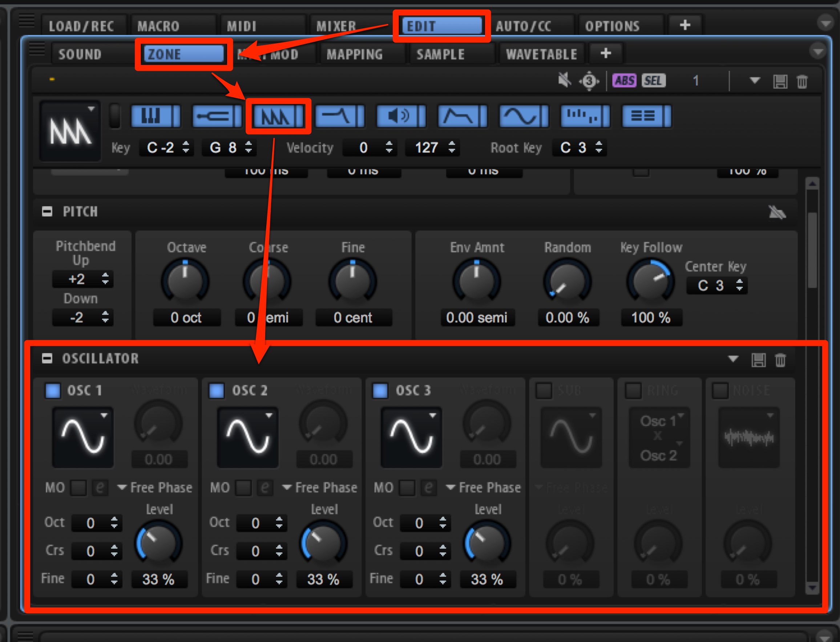The height and width of the screenshot is (642, 840).
Task: Add a new sub-editor tab
Action: pyautogui.click(x=606, y=53)
